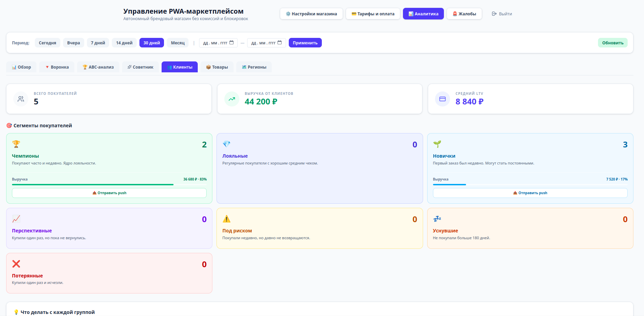Open Тарифы и оплата
The height and width of the screenshot is (316, 644).
pos(373,14)
